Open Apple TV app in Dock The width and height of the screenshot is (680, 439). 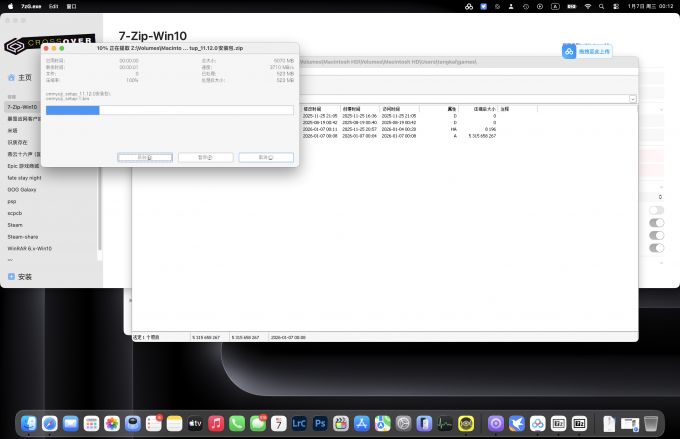(195, 424)
